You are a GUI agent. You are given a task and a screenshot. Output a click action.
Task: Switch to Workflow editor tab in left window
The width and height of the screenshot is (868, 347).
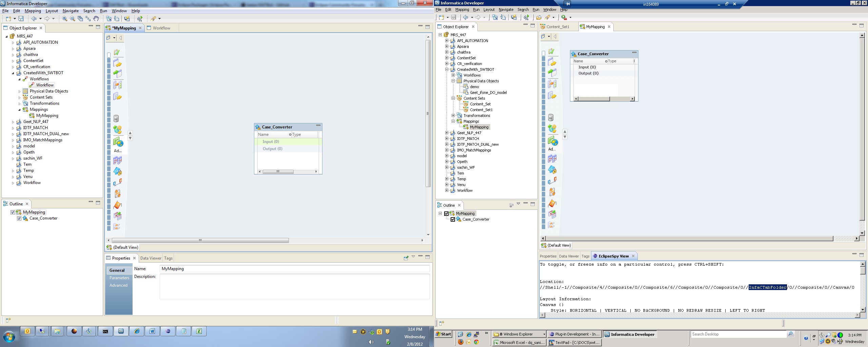pos(161,28)
